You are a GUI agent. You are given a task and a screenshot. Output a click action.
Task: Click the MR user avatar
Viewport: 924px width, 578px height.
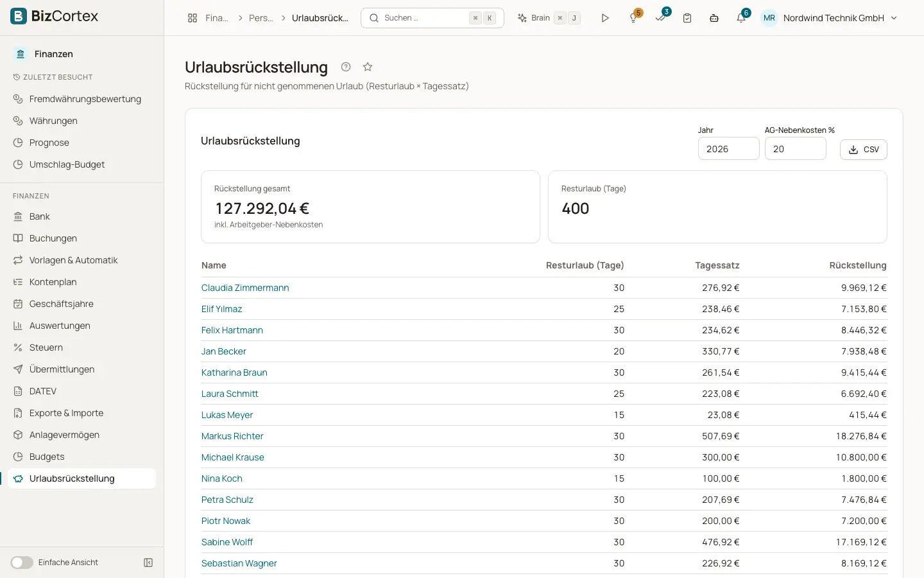point(769,18)
